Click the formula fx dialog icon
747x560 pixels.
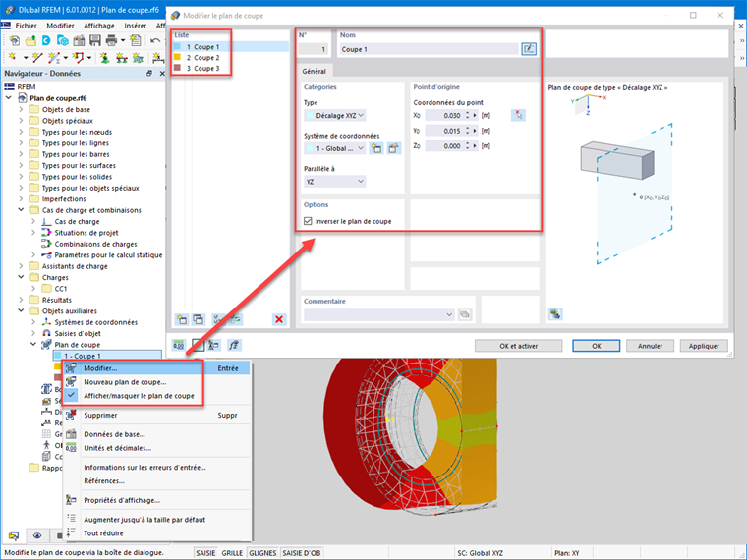234,345
